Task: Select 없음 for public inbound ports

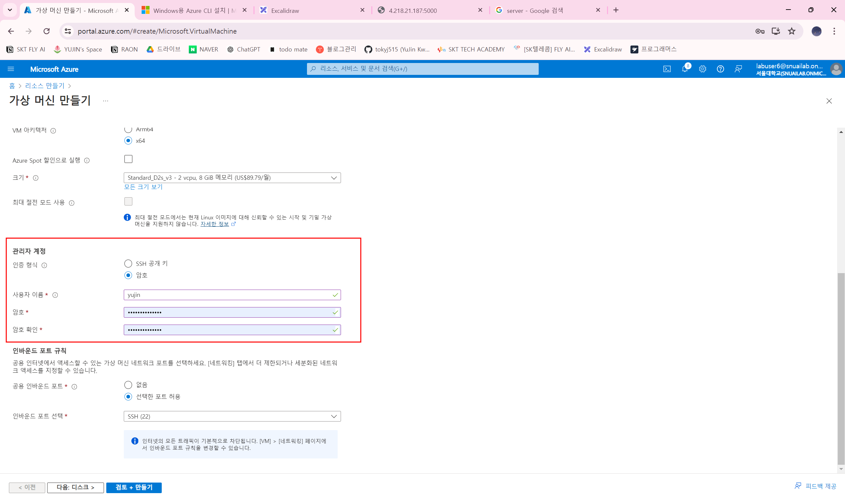Action: [128, 385]
